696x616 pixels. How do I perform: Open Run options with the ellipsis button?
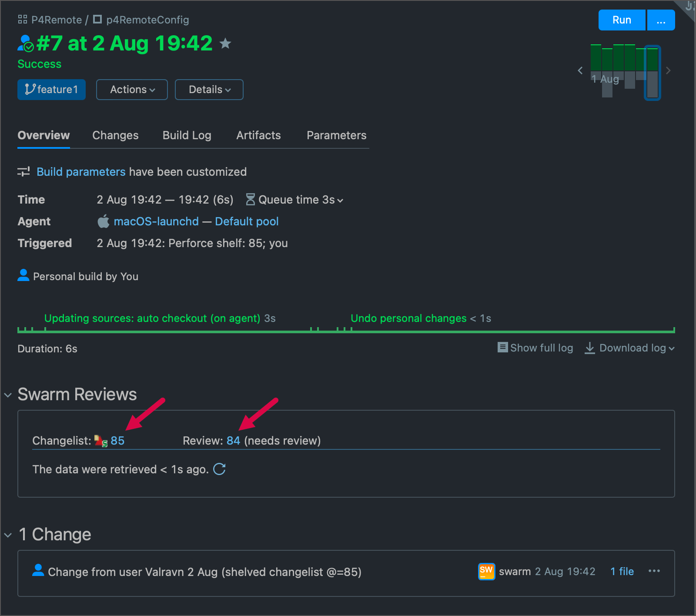(x=661, y=20)
